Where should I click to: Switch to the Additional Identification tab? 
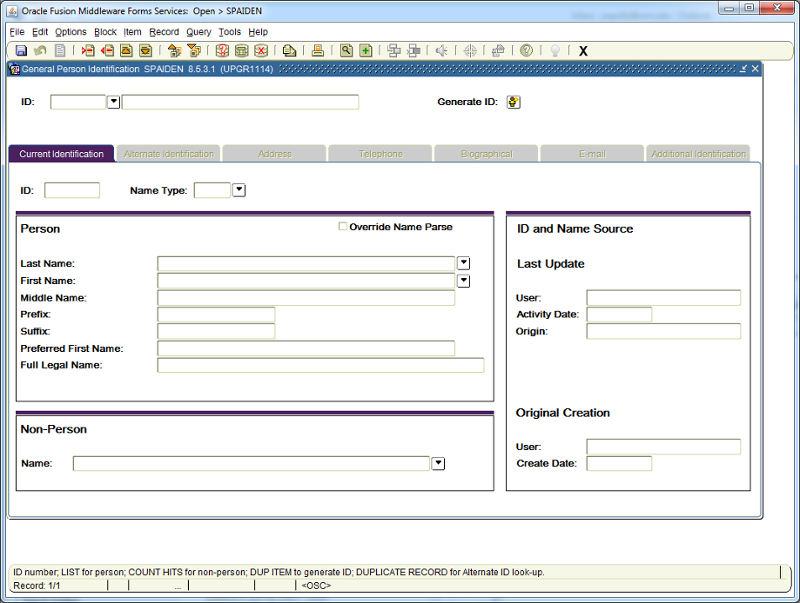tap(698, 154)
